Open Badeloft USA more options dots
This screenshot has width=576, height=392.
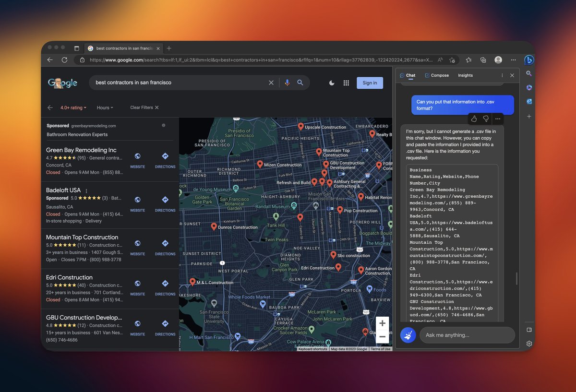[x=86, y=190]
